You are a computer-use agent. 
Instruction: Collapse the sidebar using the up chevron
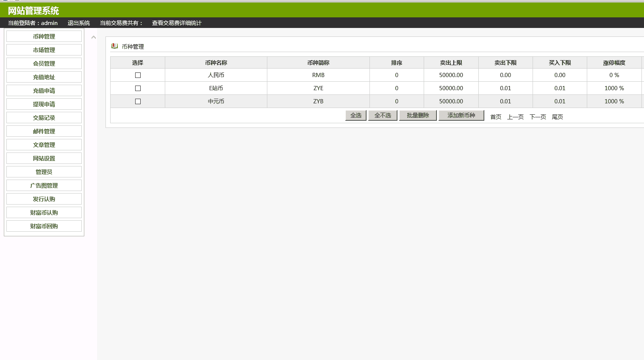point(94,37)
